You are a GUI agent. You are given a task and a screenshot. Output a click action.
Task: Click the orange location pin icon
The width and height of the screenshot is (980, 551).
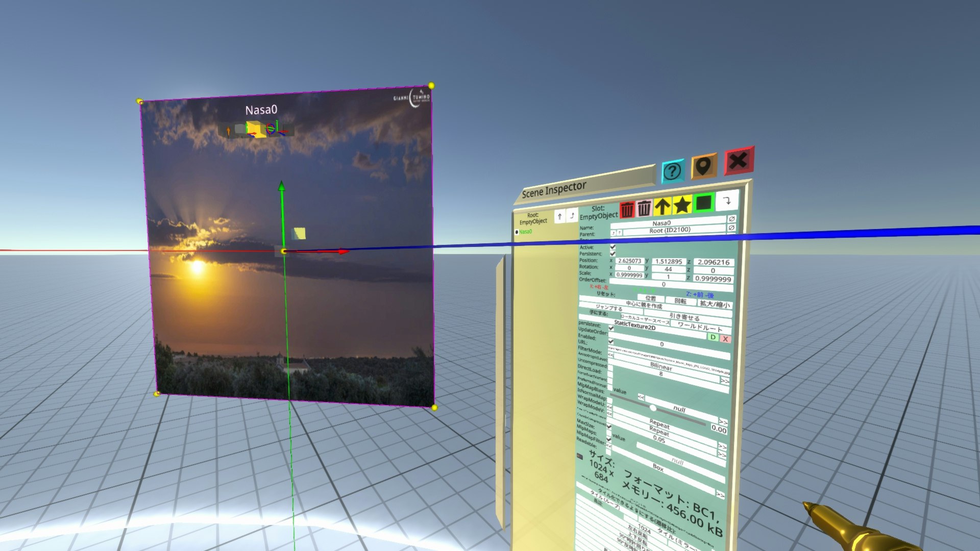coord(704,166)
